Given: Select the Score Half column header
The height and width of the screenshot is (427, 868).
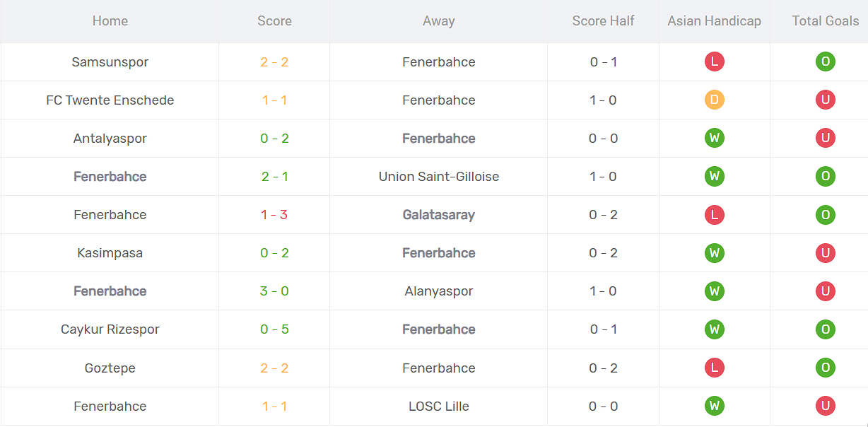Looking at the screenshot, I should pyautogui.click(x=603, y=21).
